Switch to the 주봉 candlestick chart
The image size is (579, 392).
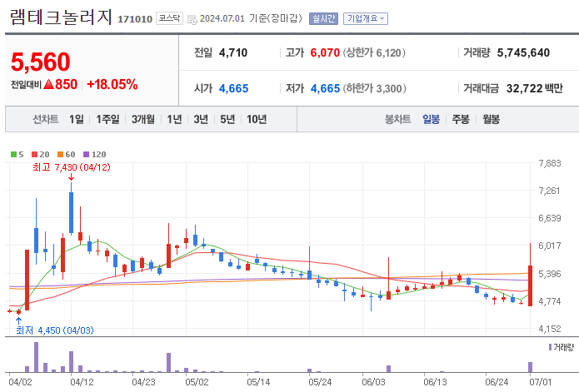[461, 119]
